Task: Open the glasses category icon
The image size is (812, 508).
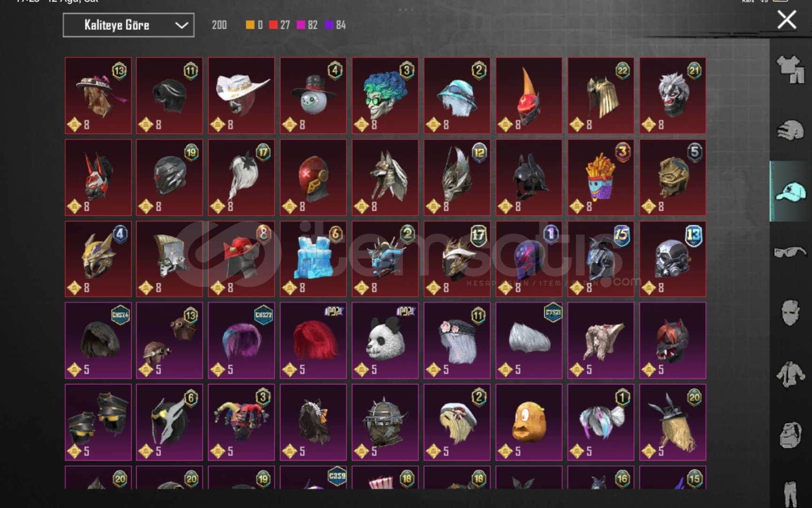Action: [790, 252]
